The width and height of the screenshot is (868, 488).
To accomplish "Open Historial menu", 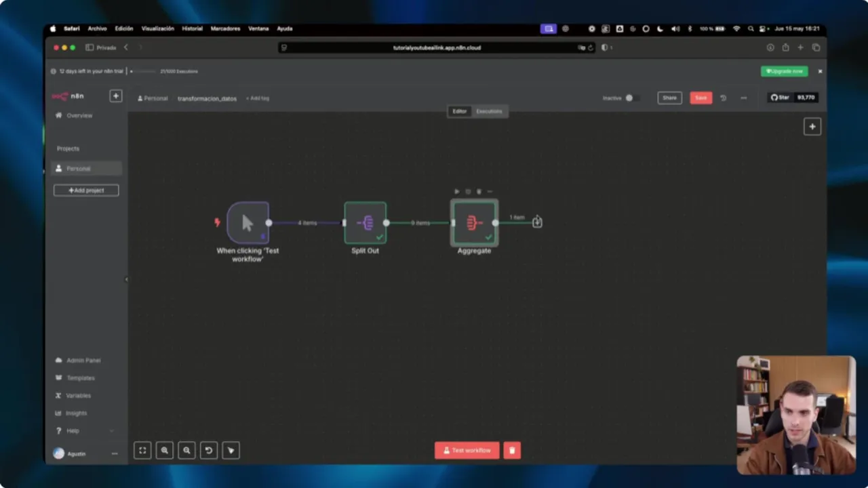I will pyautogui.click(x=192, y=28).
